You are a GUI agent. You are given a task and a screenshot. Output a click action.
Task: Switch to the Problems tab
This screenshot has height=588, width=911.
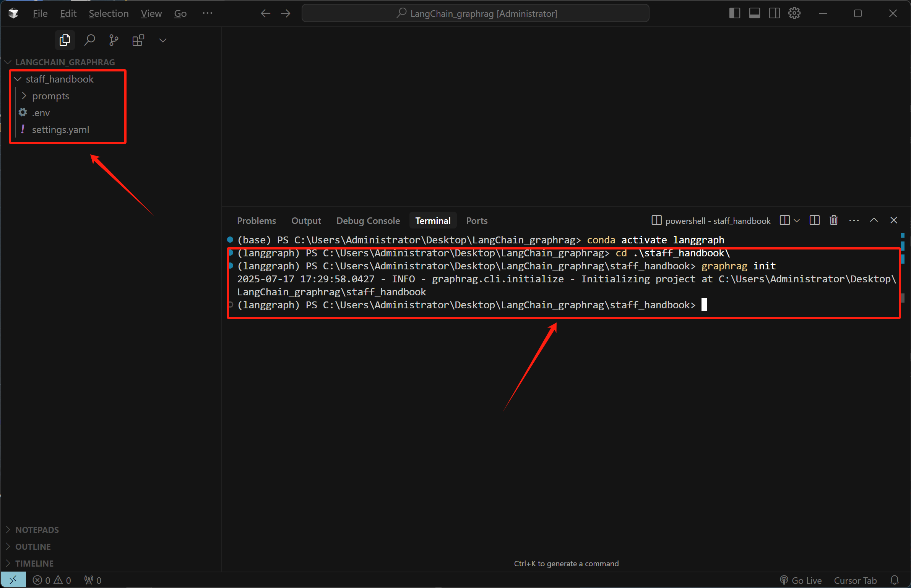pyautogui.click(x=257, y=221)
